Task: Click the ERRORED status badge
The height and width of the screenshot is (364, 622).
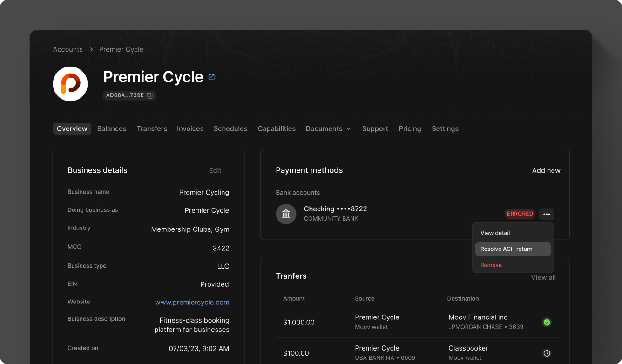Action: (520, 214)
